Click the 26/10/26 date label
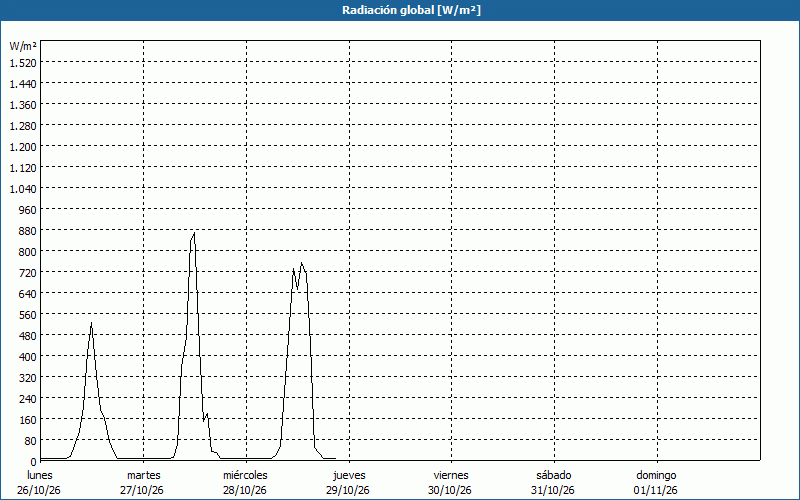Viewport: 800px width, 500px height. pyautogui.click(x=39, y=490)
